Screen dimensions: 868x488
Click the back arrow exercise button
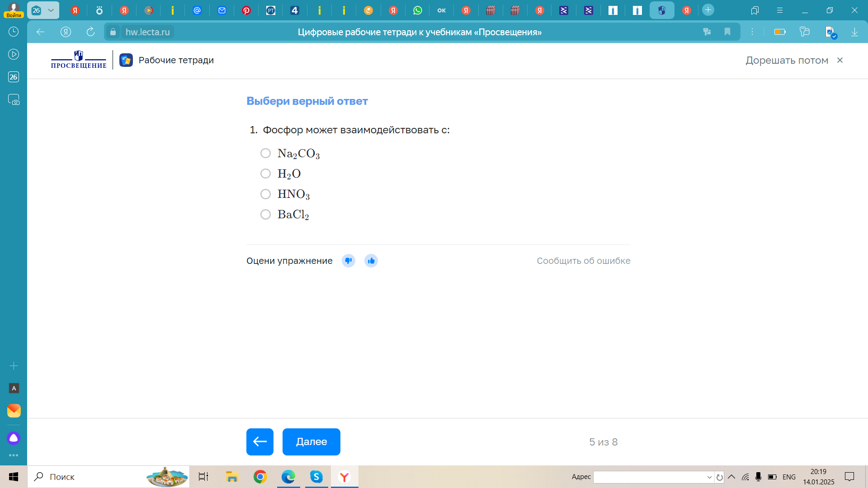click(260, 441)
